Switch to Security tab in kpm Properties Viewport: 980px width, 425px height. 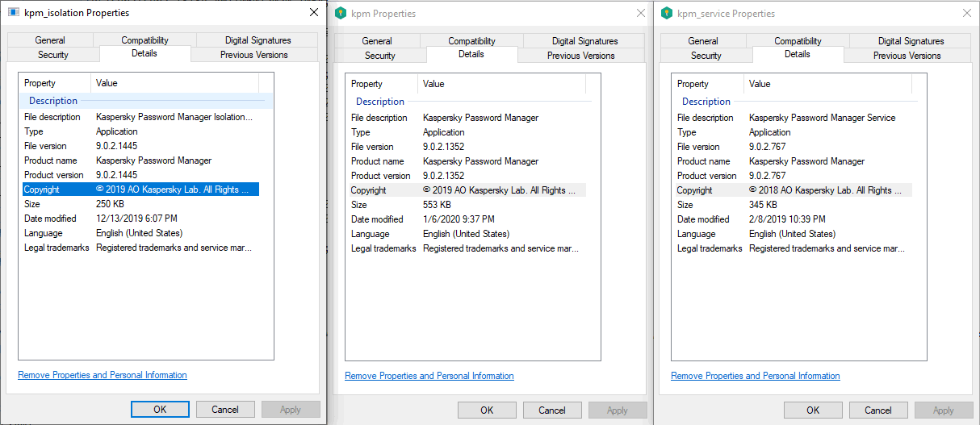[380, 56]
